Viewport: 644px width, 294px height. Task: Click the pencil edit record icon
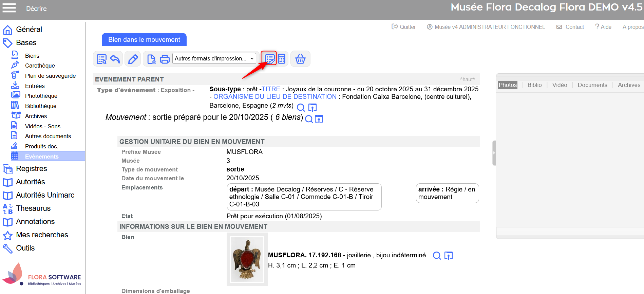point(133,59)
